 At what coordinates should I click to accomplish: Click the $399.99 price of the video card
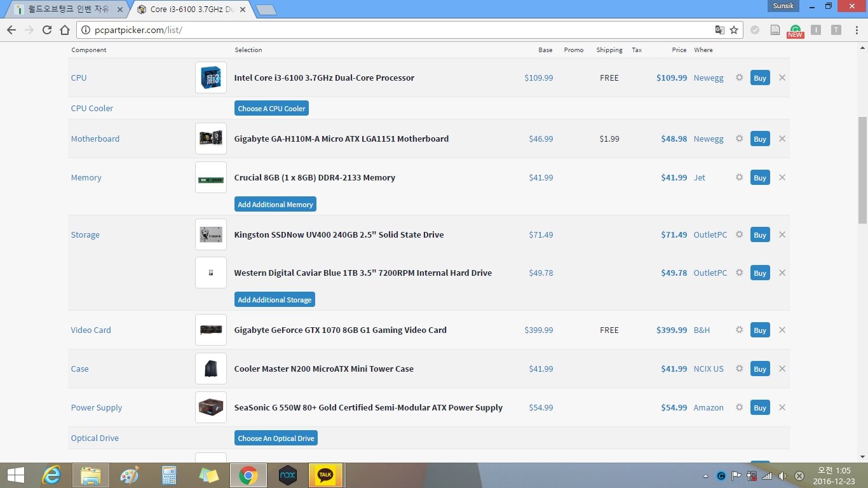[672, 330]
